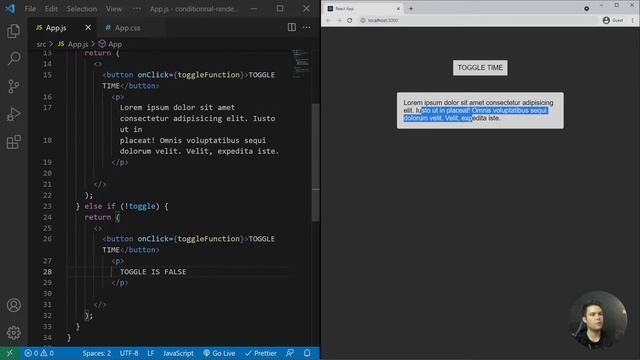This screenshot has height=360, width=640.
Task: Click the else if (!toggle) line
Action: 122,206
